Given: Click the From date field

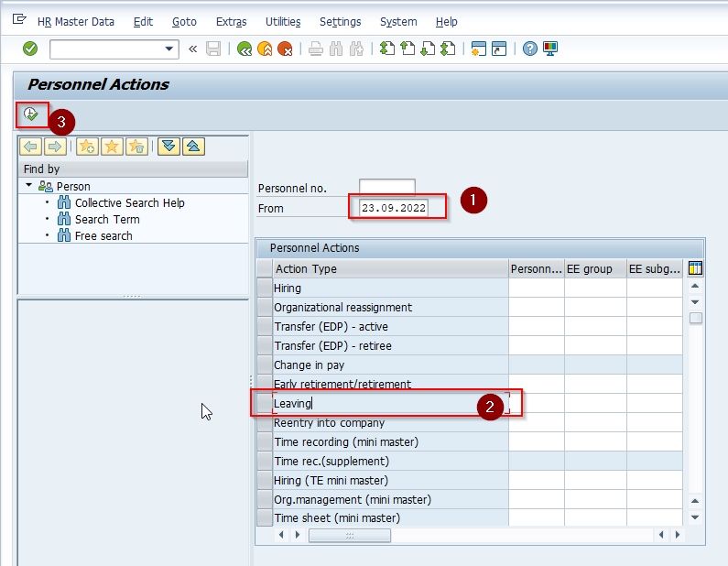Looking at the screenshot, I should tap(394, 208).
